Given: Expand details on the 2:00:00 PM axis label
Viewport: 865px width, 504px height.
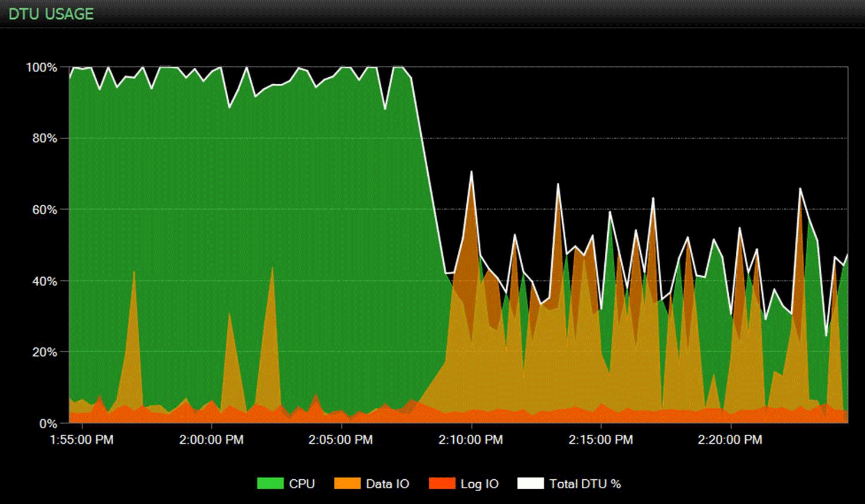Looking at the screenshot, I should click(x=212, y=440).
